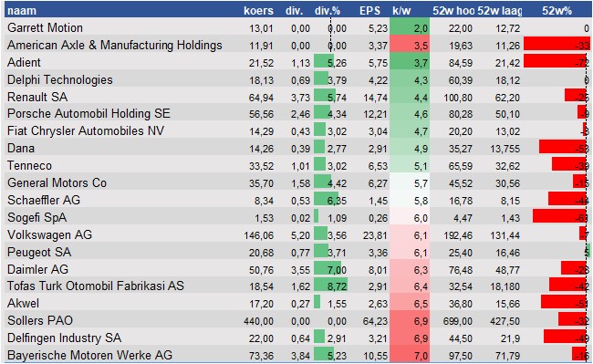Click the Garrett Motion row name
The width and height of the screenshot is (593, 364).
pos(45,28)
